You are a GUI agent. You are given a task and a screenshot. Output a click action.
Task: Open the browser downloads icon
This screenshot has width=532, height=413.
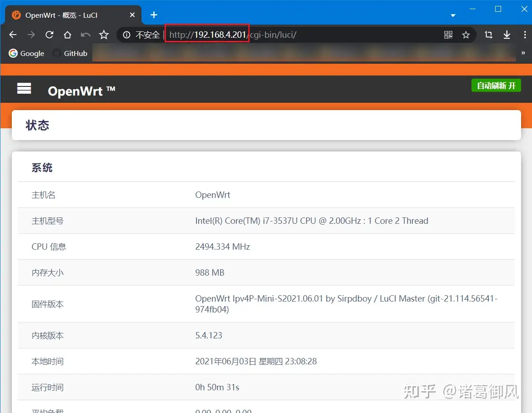pyautogui.click(x=507, y=35)
